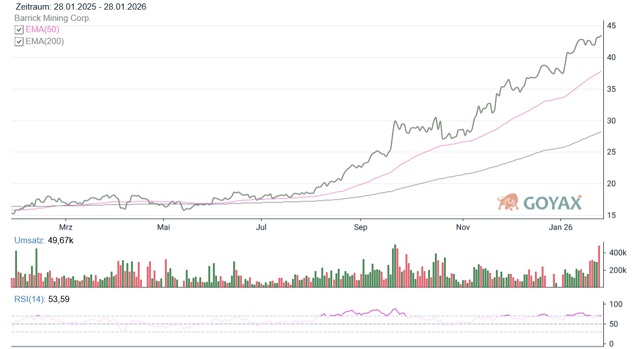Click the gray EMA(200) legend label

pos(45,41)
